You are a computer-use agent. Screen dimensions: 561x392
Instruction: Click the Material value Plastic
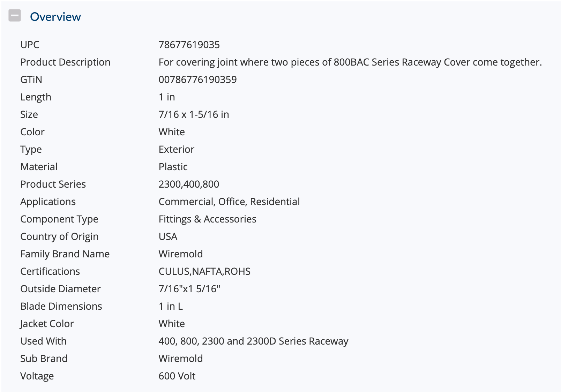[173, 167]
